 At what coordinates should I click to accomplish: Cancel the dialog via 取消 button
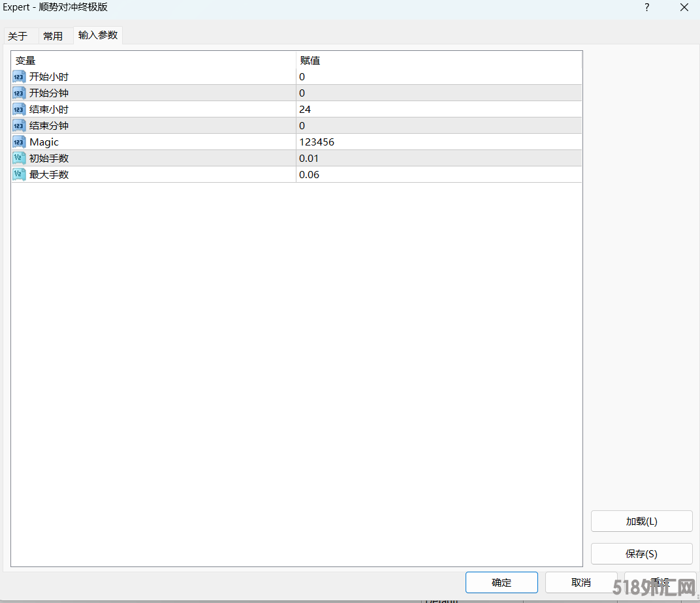pyautogui.click(x=581, y=582)
